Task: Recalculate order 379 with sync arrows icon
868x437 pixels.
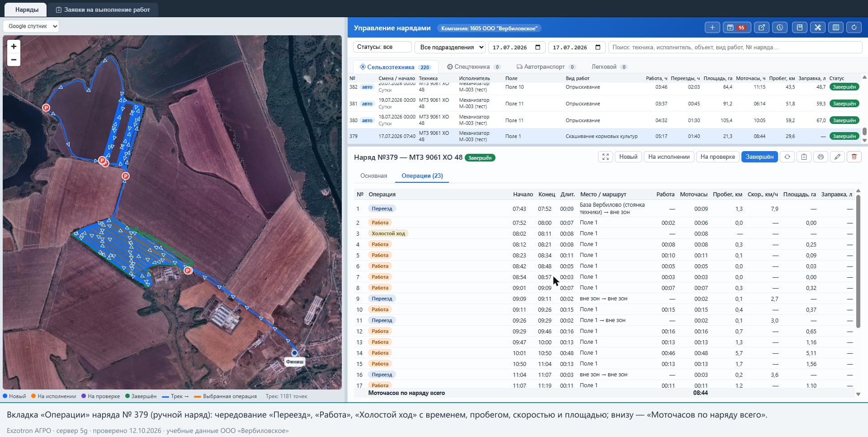Action: click(x=787, y=157)
